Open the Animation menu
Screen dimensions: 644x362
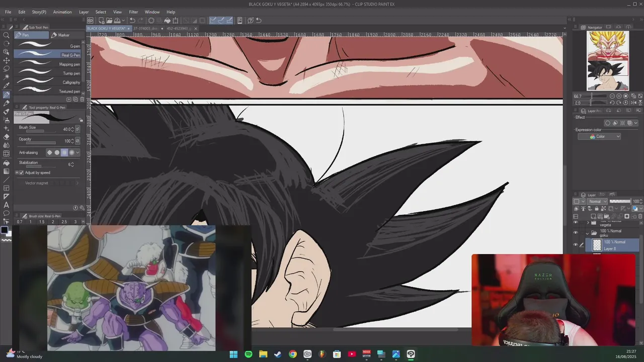pyautogui.click(x=62, y=12)
